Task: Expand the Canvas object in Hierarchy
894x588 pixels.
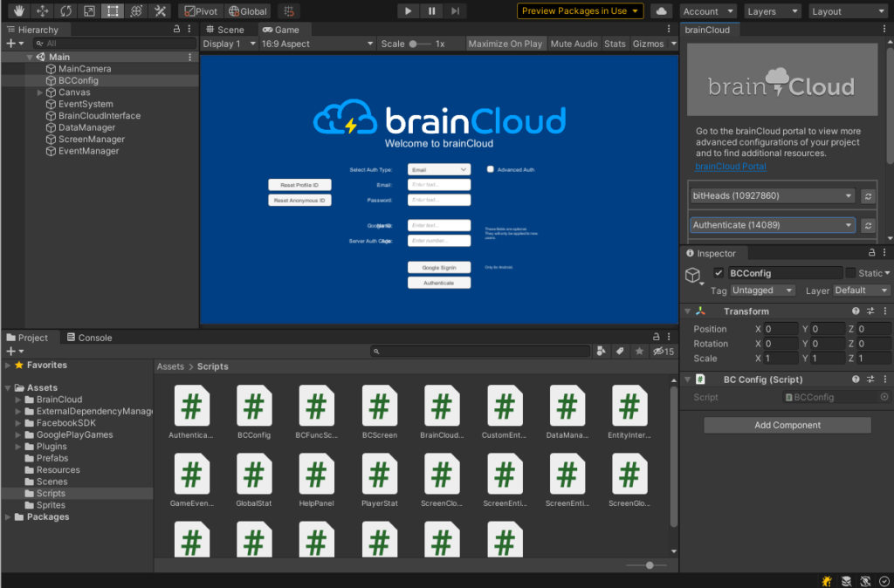Action: [40, 92]
